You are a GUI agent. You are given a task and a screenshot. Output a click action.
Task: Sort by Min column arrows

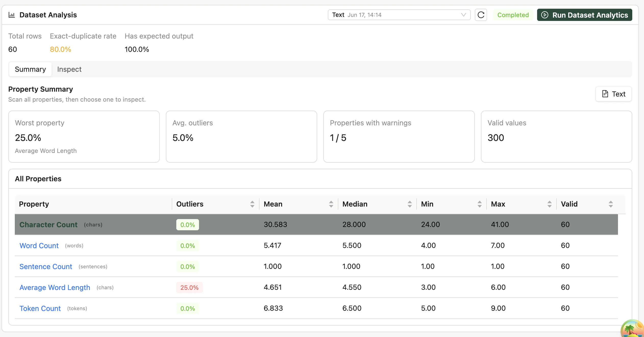[x=479, y=204]
